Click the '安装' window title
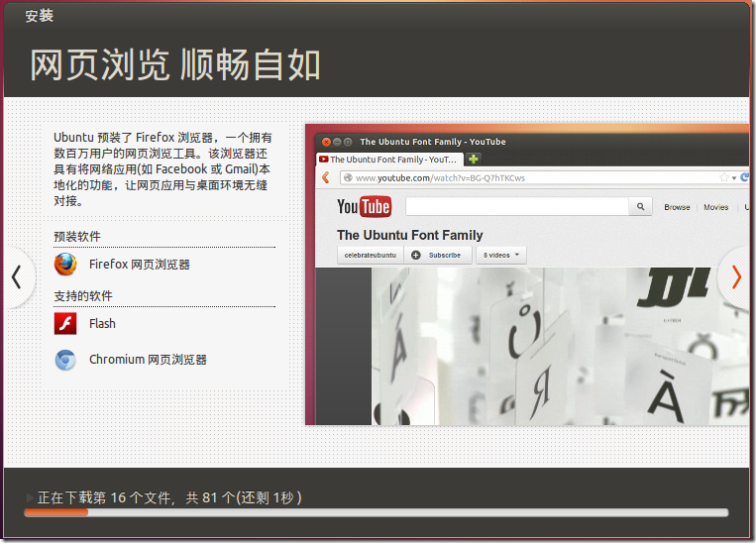 coord(40,16)
